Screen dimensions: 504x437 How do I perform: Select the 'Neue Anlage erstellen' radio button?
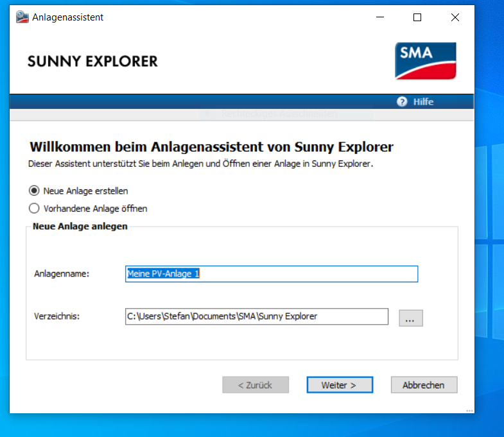click(x=35, y=191)
